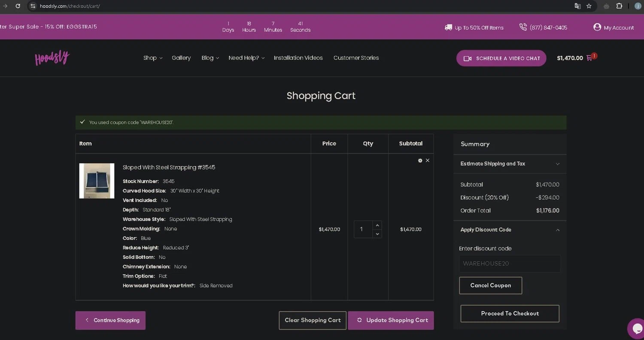This screenshot has width=644, height=340.
Task: Remove the item with the X icon
Action: (x=427, y=160)
